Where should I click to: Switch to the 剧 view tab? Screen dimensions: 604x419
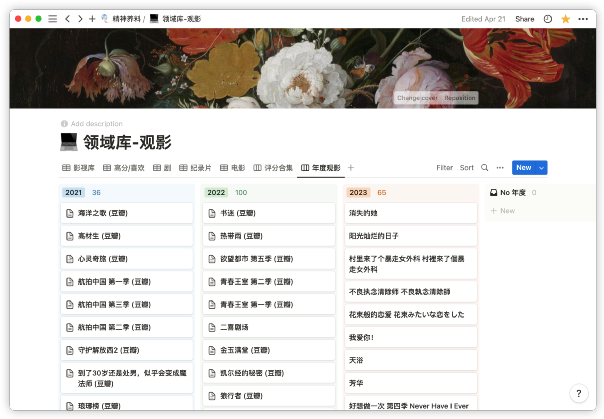point(162,168)
